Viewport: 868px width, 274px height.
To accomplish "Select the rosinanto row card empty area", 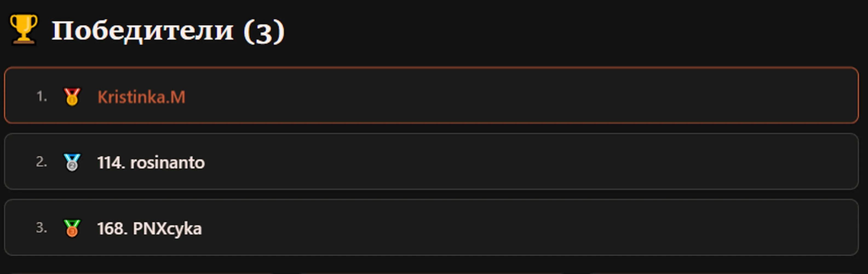I will pos(505,161).
